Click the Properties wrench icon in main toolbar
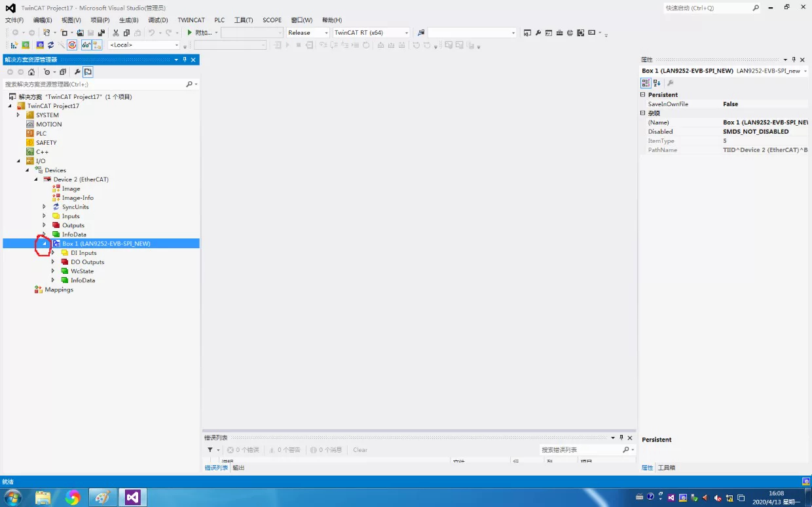Screen dimensions: 812x507 [x=538, y=33]
